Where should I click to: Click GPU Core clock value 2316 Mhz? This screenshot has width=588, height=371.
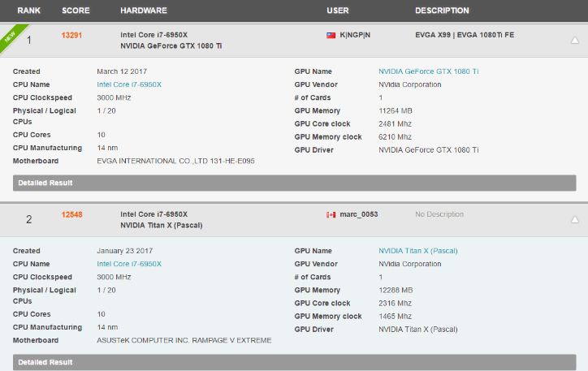(x=395, y=303)
